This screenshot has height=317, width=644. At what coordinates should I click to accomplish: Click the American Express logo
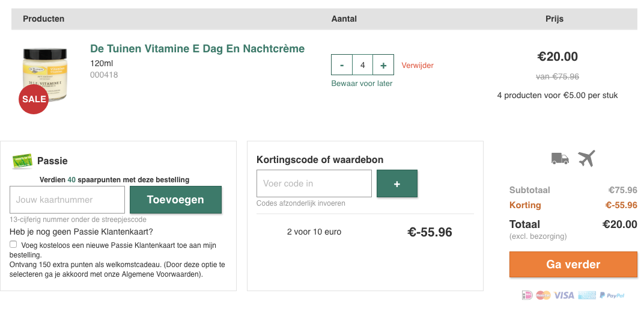pyautogui.click(x=587, y=295)
